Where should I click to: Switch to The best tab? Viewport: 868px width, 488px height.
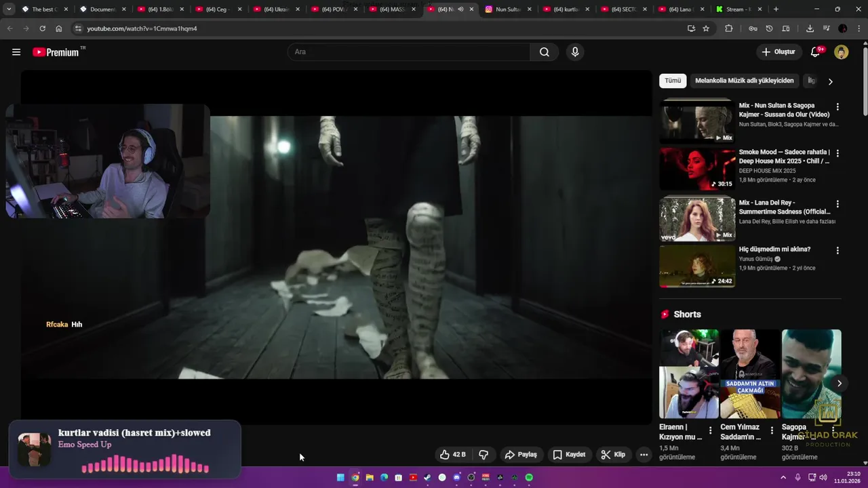tap(44, 9)
